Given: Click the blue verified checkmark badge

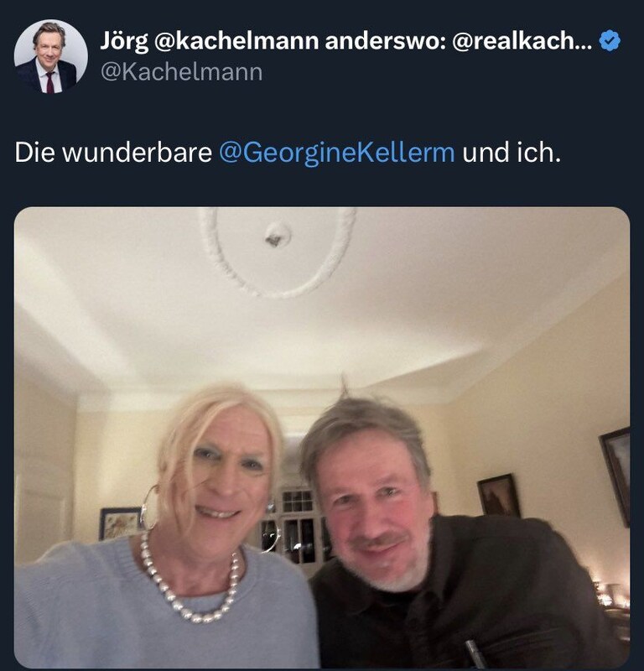Looking at the screenshot, I should pyautogui.click(x=610, y=41).
